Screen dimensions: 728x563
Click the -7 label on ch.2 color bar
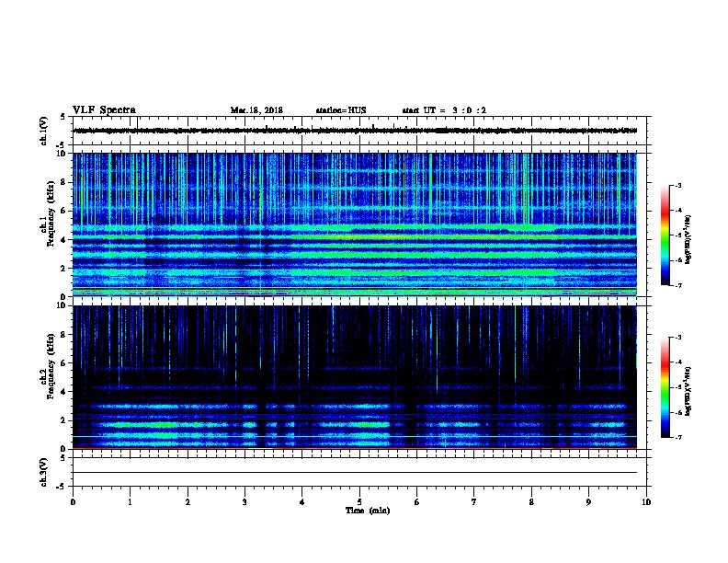point(678,437)
